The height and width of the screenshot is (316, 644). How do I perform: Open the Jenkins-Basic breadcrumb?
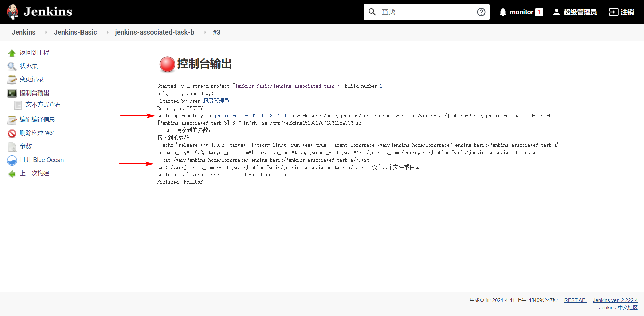[x=75, y=32]
